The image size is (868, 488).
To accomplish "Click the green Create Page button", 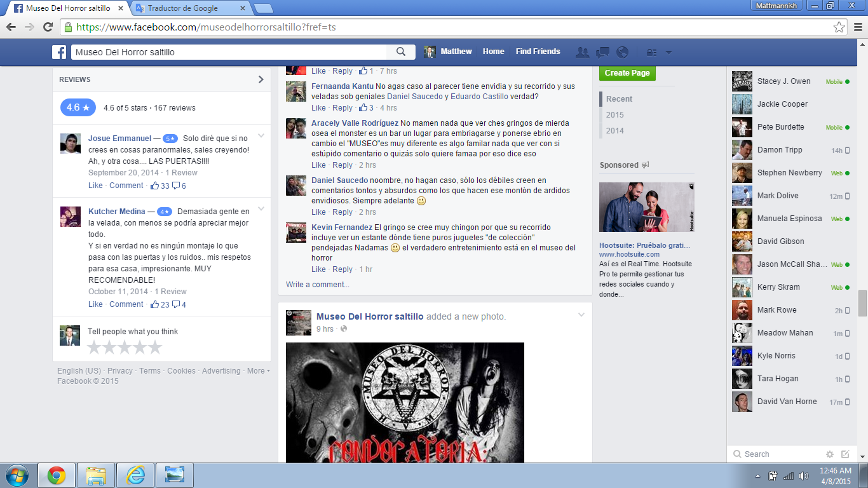I will coord(627,73).
